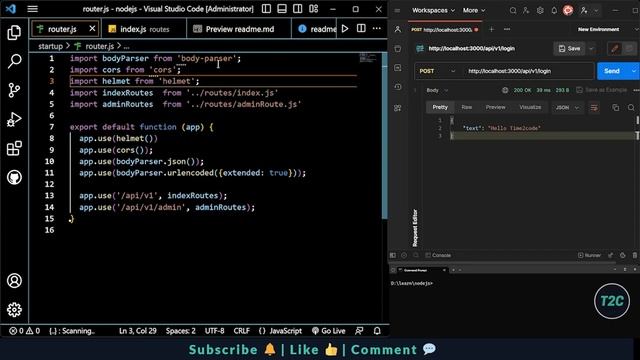Open the Accounts menu in VS Code

14,281
